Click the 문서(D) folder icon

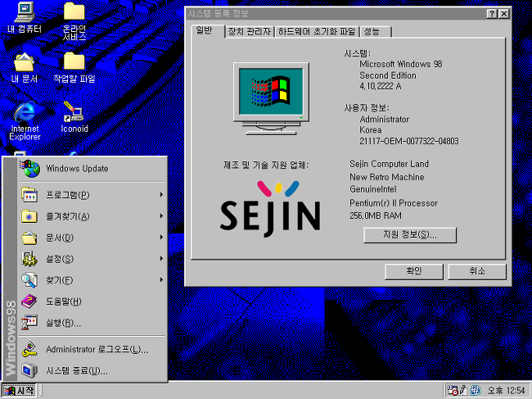(x=29, y=238)
